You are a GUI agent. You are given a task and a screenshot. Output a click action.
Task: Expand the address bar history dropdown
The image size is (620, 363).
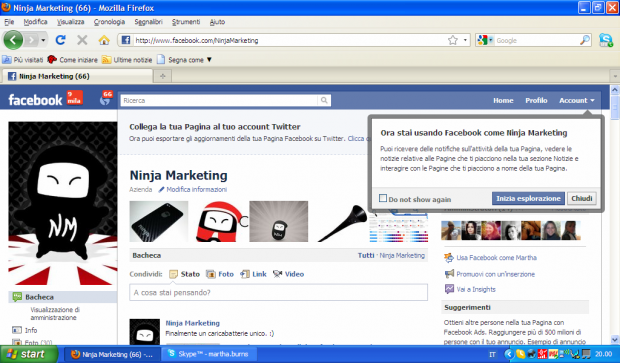coord(465,40)
